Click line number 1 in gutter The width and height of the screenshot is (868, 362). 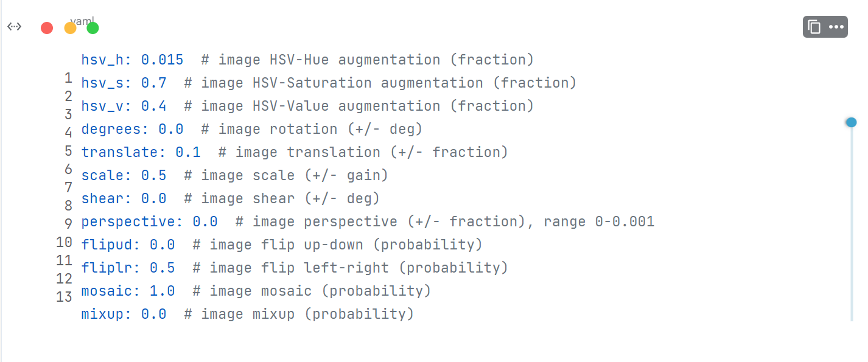[68, 78]
